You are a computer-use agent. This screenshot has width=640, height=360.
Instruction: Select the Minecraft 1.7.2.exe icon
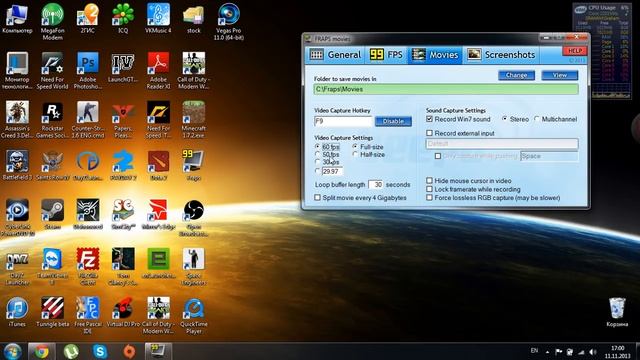[x=193, y=119]
